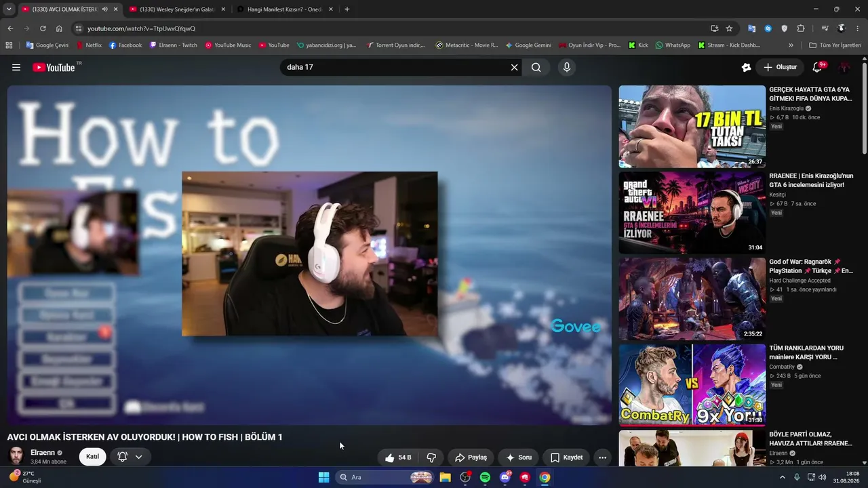Bookmark this page with the star icon
868x488 pixels.
729,28
